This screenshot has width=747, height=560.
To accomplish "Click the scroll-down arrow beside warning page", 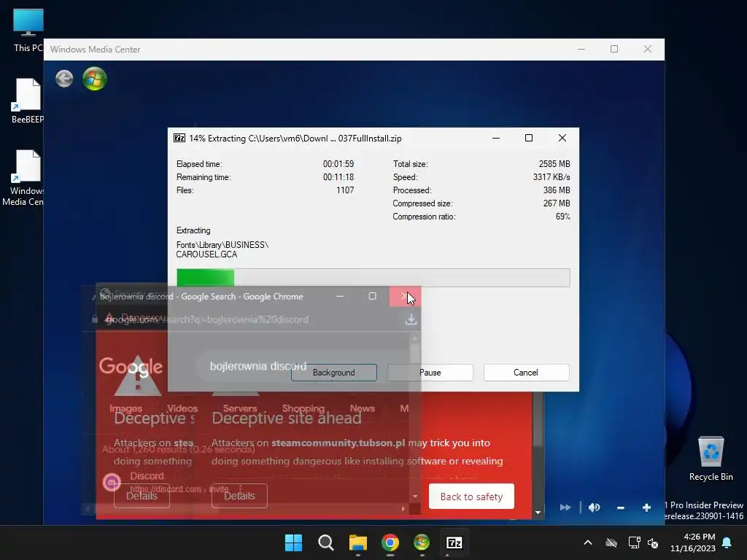I will click(x=538, y=513).
